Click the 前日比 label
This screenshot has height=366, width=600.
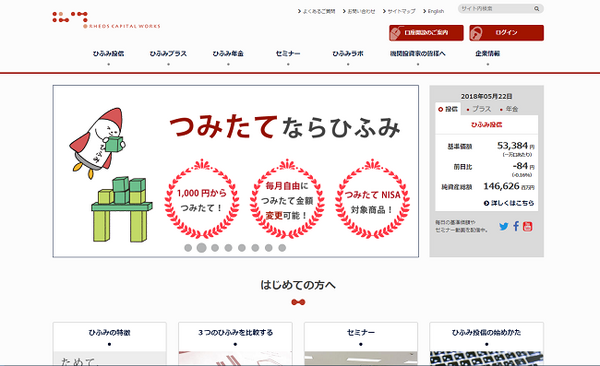[x=463, y=167]
